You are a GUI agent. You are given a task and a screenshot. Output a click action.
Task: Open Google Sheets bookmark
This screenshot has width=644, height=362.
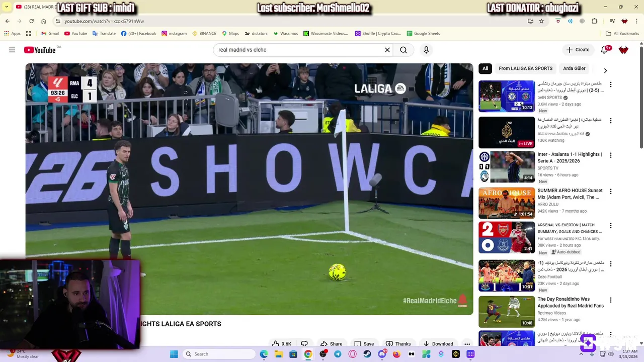423,34
